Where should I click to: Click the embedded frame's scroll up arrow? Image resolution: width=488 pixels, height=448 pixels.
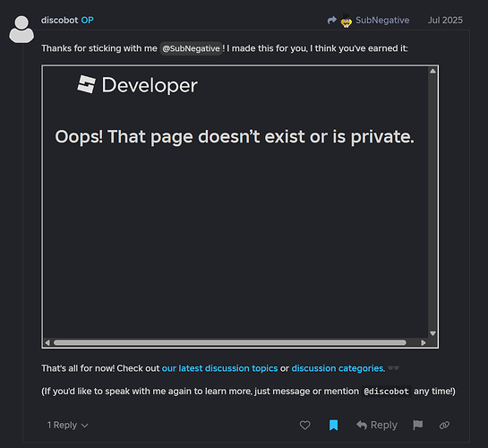point(432,71)
